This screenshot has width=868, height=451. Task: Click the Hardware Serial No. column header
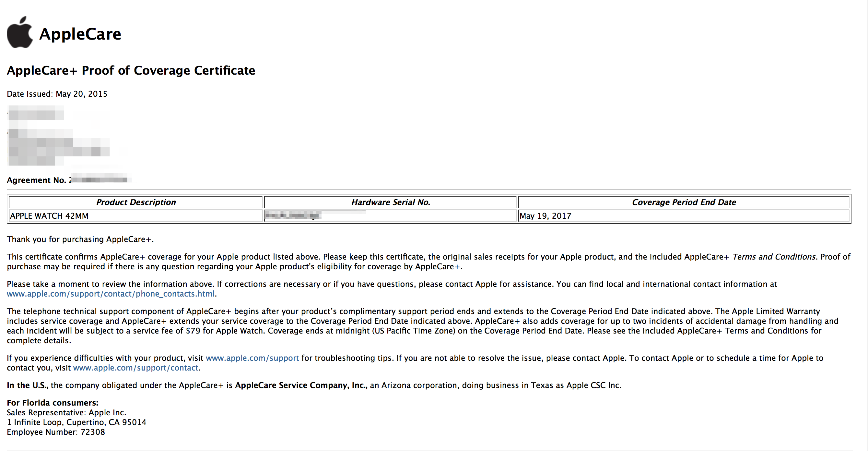click(x=391, y=202)
